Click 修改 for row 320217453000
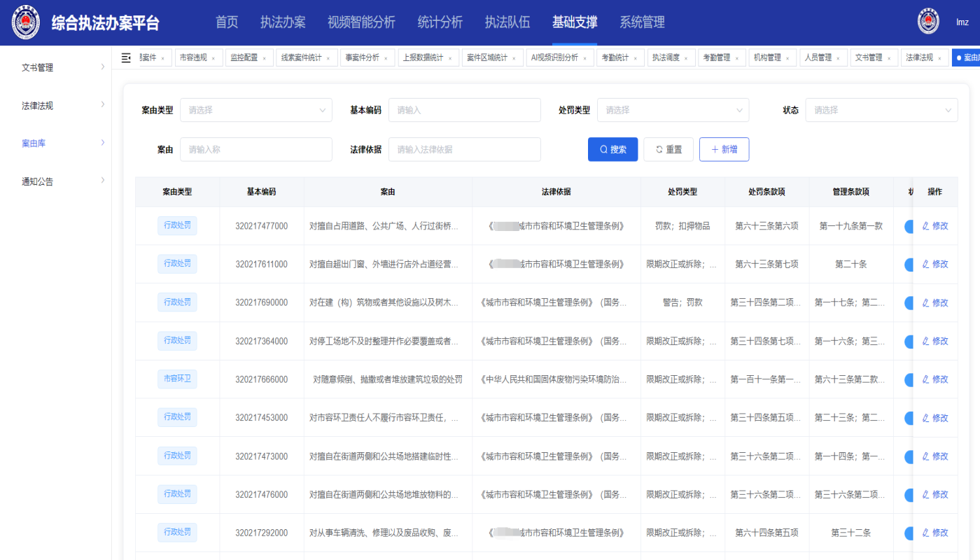Viewport: 980px width, 560px height. [x=935, y=418]
